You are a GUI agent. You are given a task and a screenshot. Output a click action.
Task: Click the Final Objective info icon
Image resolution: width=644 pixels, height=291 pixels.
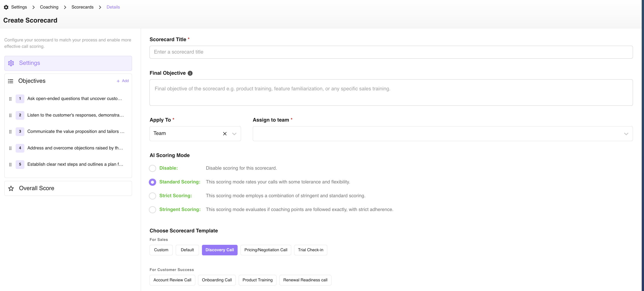190,73
